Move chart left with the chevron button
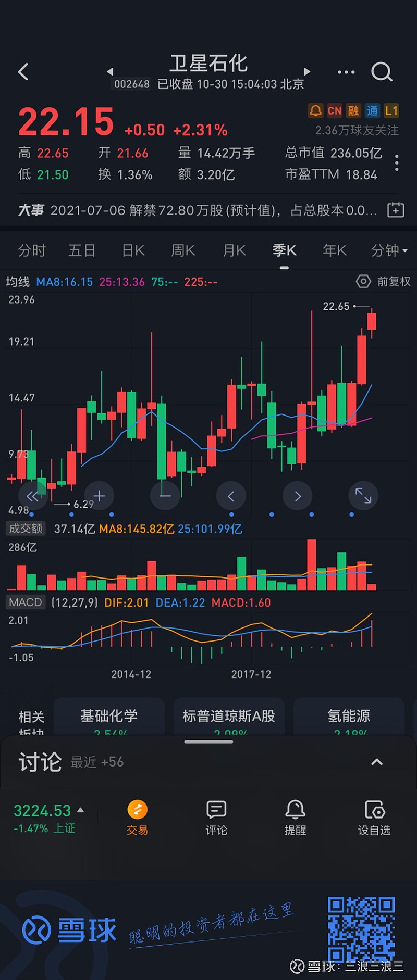The image size is (417, 980). [231, 496]
